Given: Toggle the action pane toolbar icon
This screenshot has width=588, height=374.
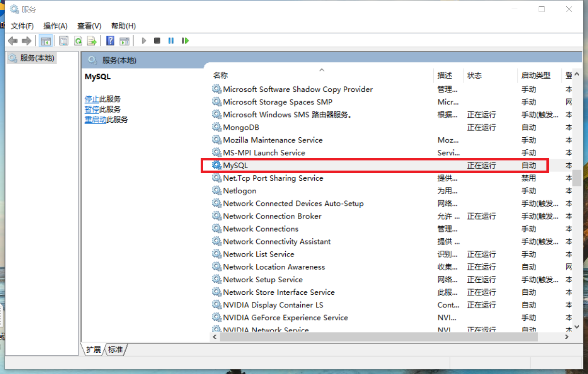Looking at the screenshot, I should (124, 41).
